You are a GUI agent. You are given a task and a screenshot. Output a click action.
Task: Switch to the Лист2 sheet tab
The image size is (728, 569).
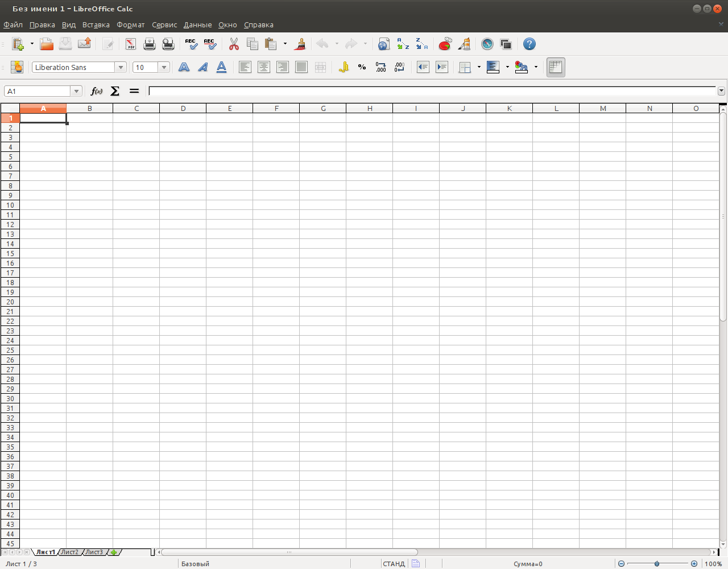pos(70,552)
